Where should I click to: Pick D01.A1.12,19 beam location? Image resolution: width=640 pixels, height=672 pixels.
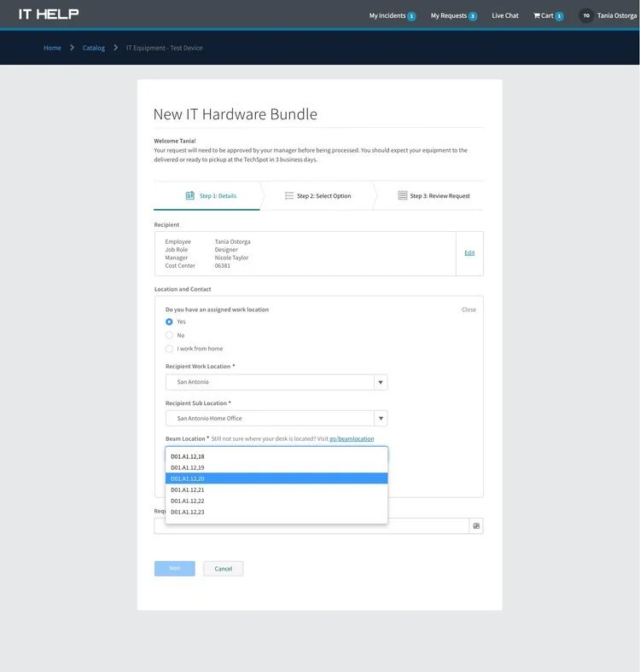coord(276,467)
